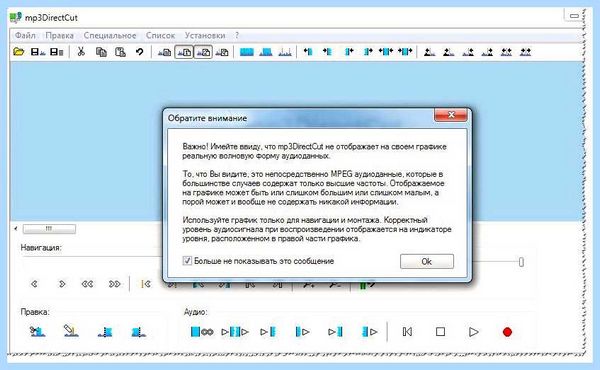Image resolution: width=600 pixels, height=370 pixels.
Task: Click the second save icon before the scissors
Action: (x=57, y=52)
